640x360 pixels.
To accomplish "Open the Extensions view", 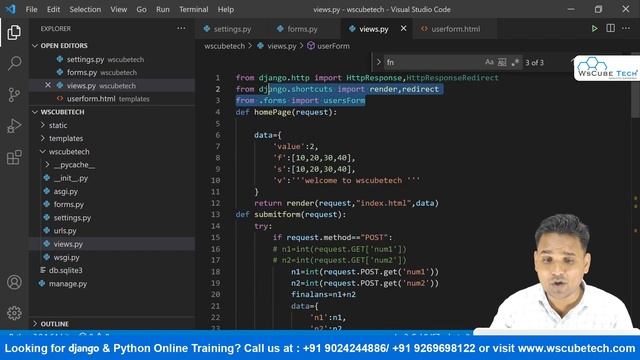I will [14, 157].
